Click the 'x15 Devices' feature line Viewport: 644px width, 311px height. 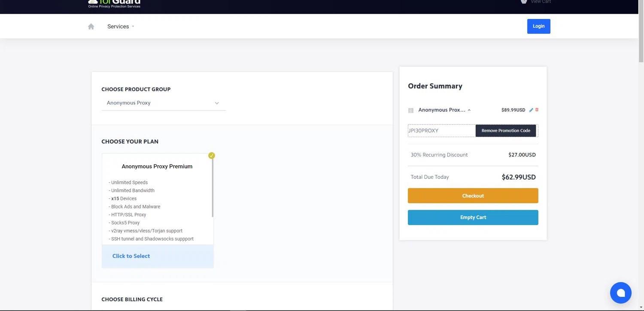pyautogui.click(x=122, y=198)
